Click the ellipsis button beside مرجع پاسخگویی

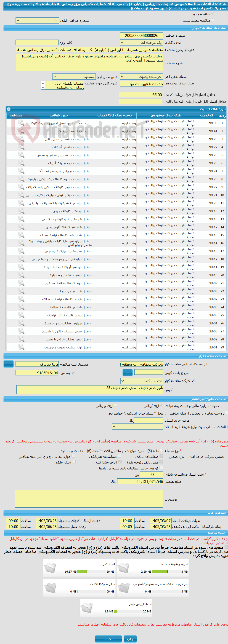[128, 373]
